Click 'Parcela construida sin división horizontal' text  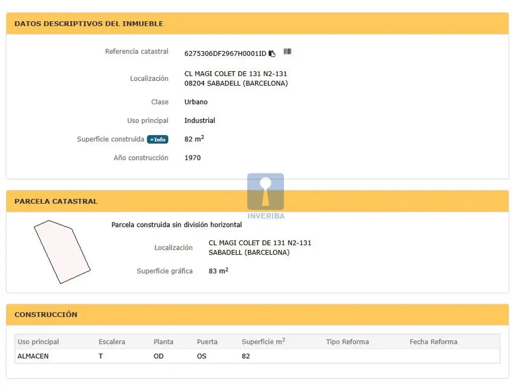177,225
